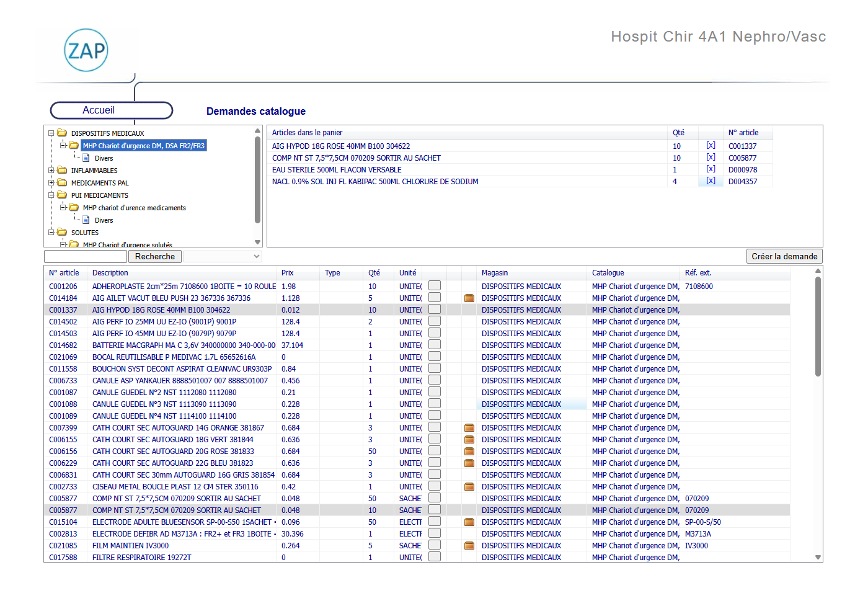
Task: Tick checkbox for CANULE GUEDEL N°3 row
Action: coord(435,404)
